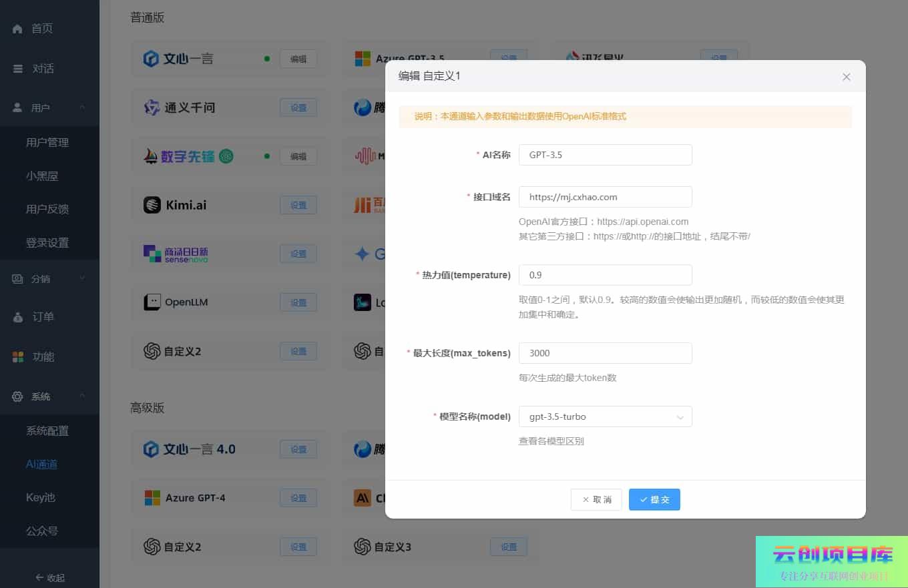This screenshot has height=588, width=908.
Task: Click the 接口域名 input field
Action: [x=605, y=197]
